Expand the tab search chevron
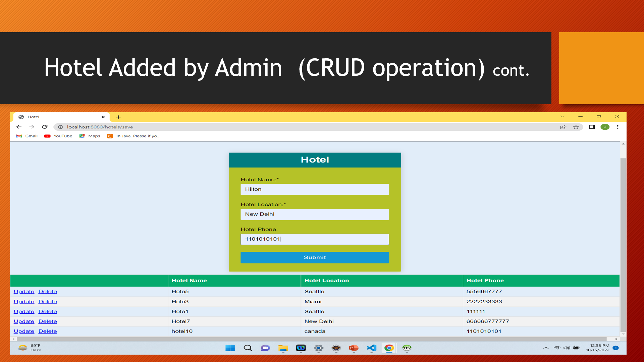Image resolution: width=644 pixels, height=362 pixels. coord(562,117)
